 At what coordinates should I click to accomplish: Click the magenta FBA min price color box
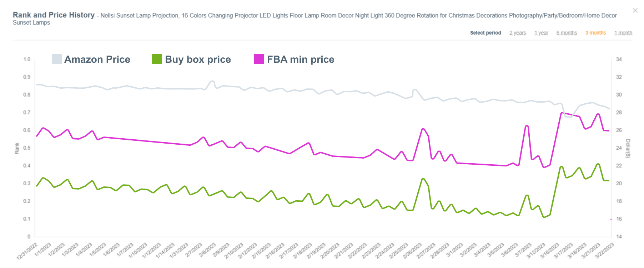click(258, 59)
